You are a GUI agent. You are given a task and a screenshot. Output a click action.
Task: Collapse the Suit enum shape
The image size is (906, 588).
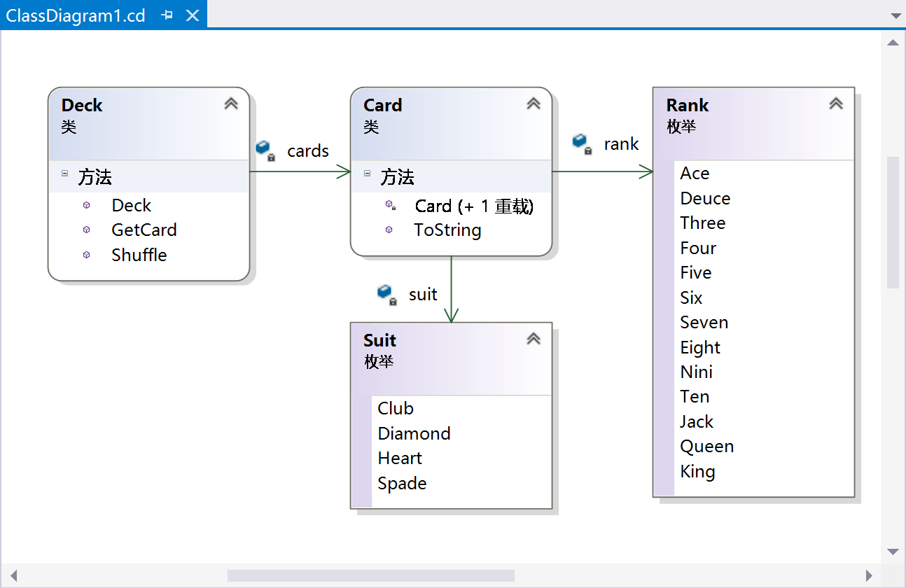point(534,339)
